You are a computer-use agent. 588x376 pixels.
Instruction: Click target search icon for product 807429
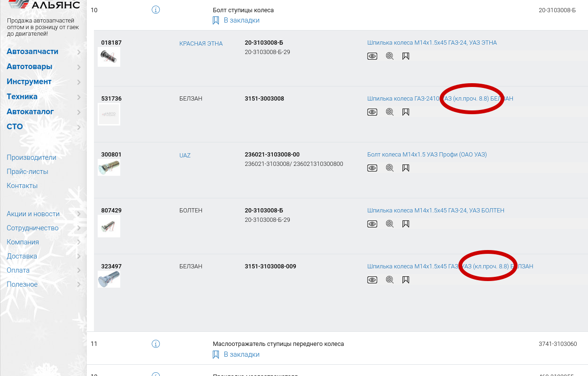pos(389,224)
